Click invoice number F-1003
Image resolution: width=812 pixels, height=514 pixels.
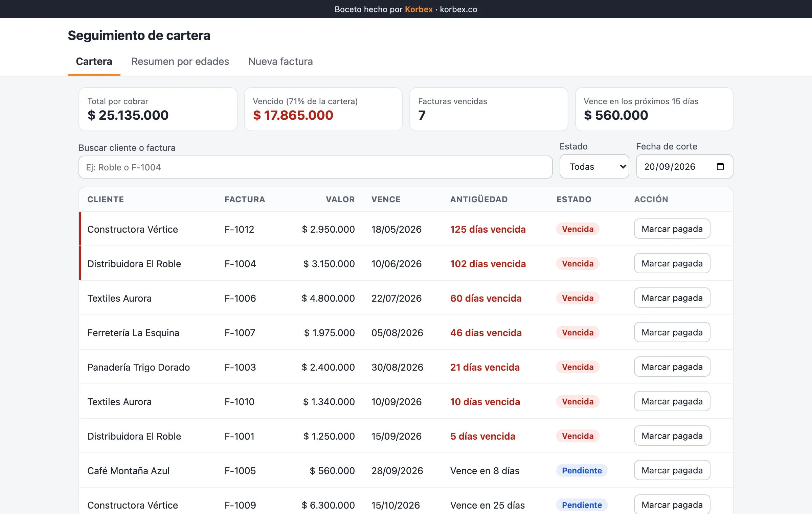tap(240, 367)
